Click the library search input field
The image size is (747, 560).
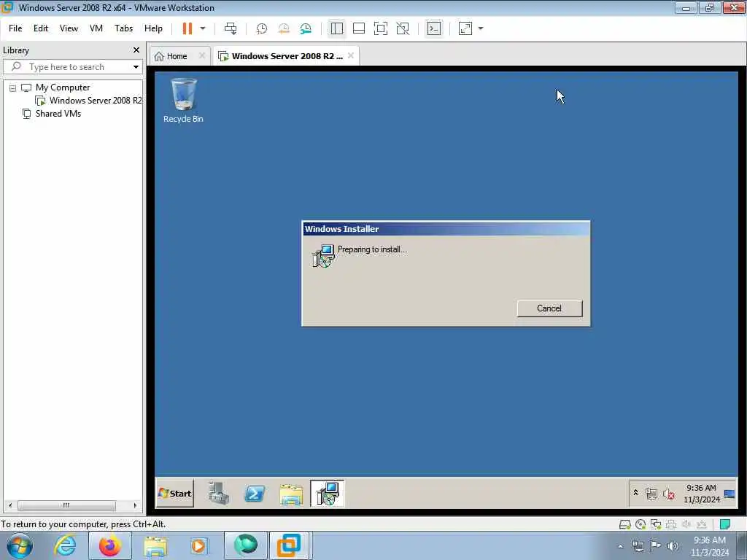click(71, 66)
